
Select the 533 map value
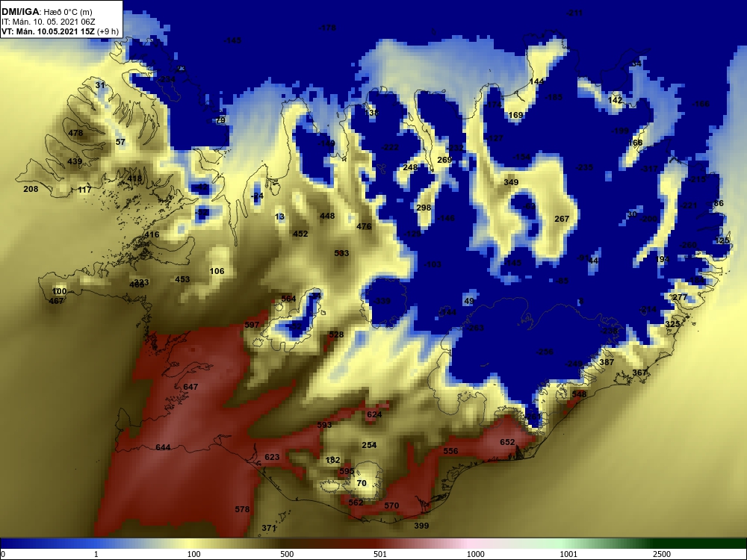click(x=341, y=253)
